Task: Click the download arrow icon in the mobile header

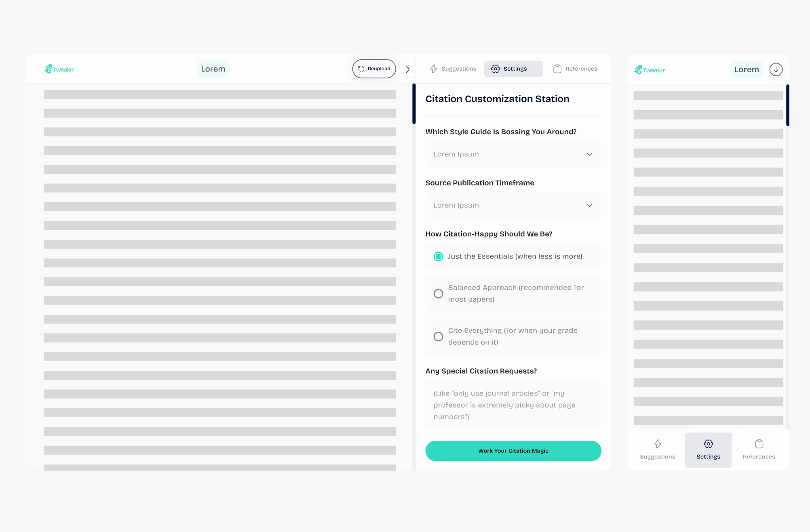Action: point(776,69)
